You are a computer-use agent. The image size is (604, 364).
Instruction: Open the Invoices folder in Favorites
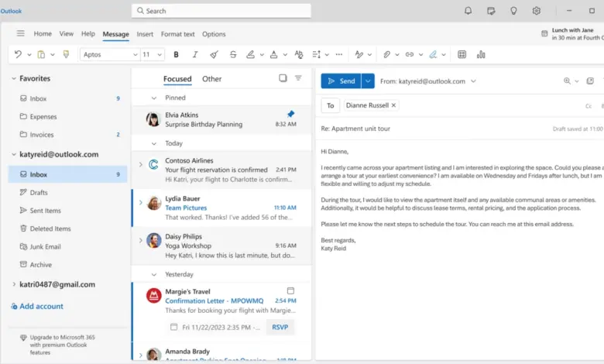[x=67, y=135]
